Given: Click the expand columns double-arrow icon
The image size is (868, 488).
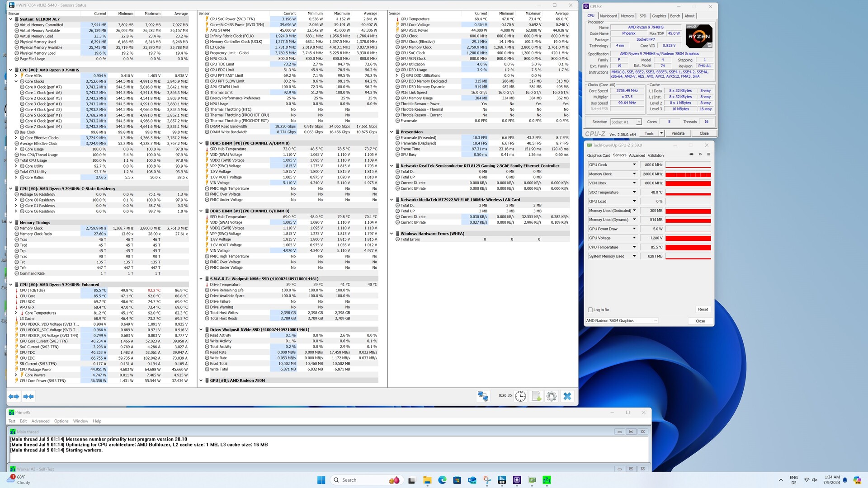Looking at the screenshot, I should click(14, 396).
